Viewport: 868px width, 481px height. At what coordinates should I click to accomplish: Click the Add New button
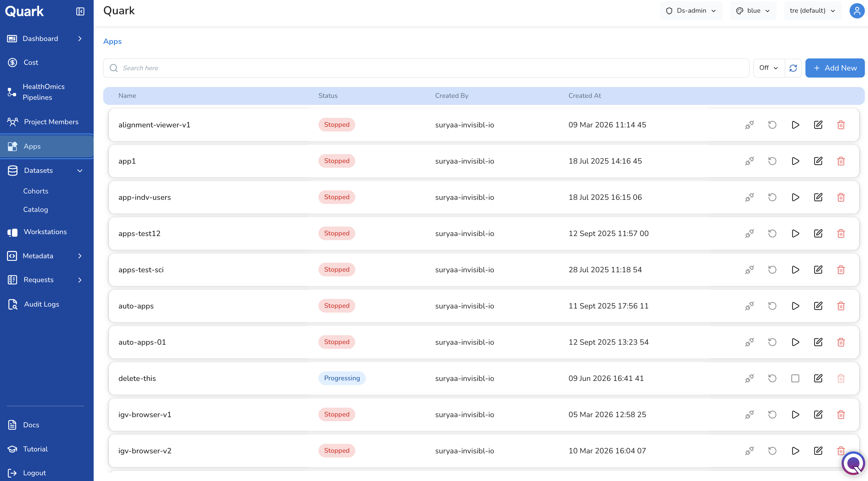coord(835,68)
